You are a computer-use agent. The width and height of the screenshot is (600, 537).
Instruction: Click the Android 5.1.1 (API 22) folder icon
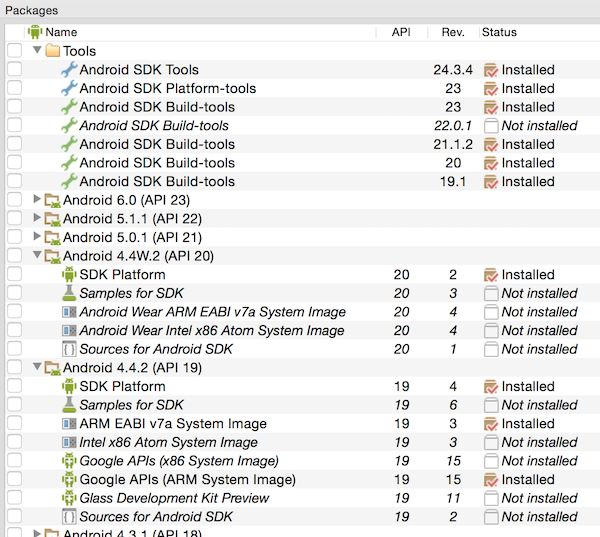click(x=52, y=219)
